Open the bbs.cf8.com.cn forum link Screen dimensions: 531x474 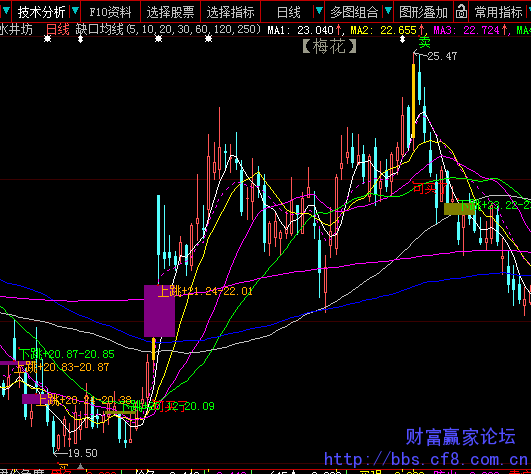coord(426,460)
